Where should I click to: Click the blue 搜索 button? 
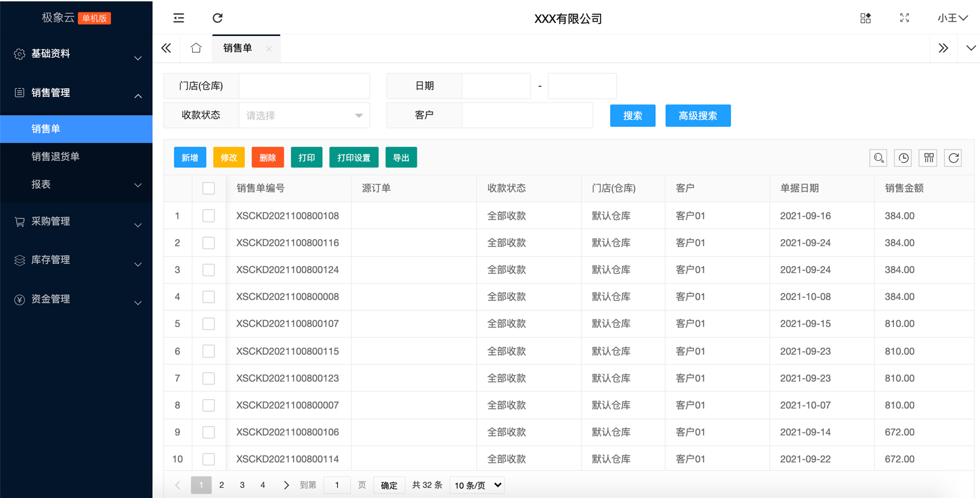(632, 116)
